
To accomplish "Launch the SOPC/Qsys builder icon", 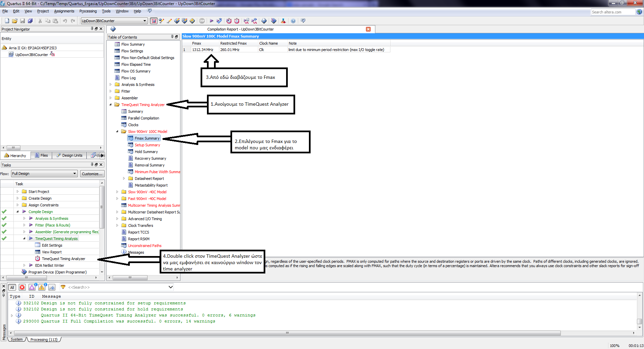I will 283,21.
